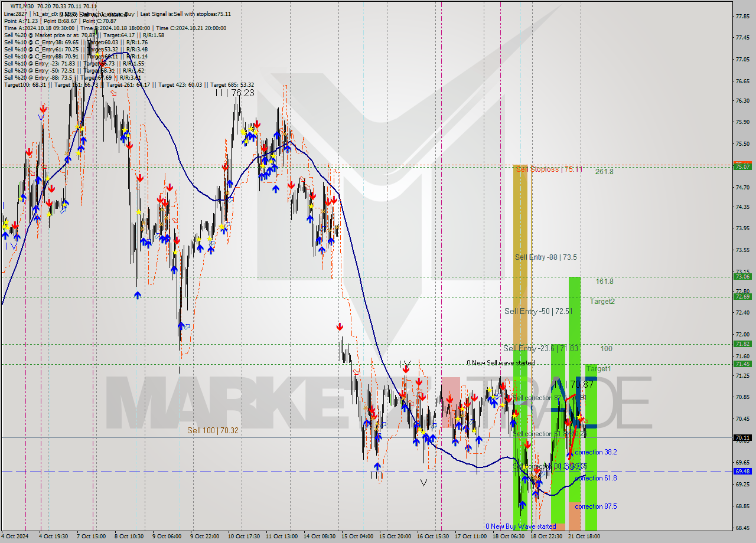Click the 'correction 38.2' label
This screenshot has height=543, width=756.
click(596, 452)
